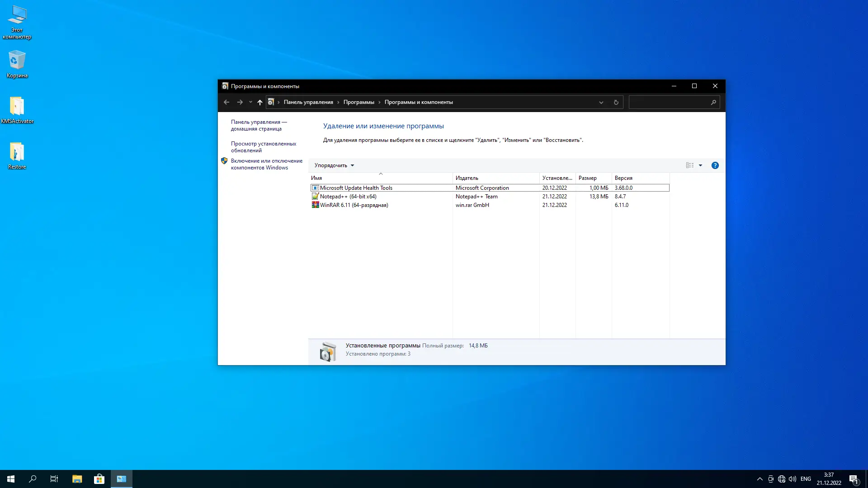
Task: Open File Explorer from the taskbar
Action: (77, 479)
